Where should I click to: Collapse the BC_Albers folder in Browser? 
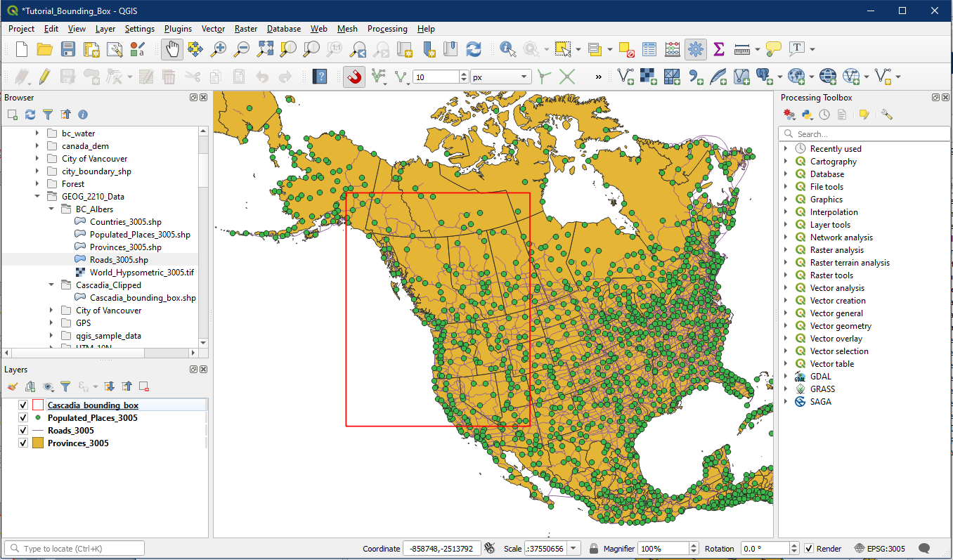coord(51,209)
